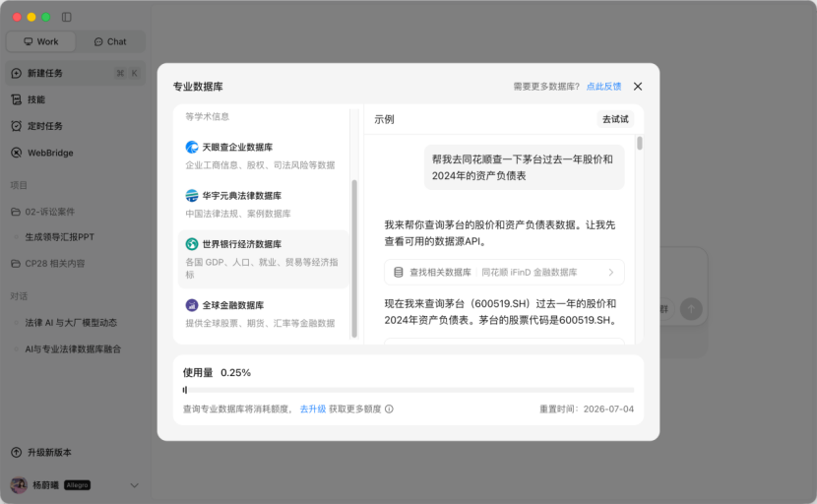Image resolution: width=817 pixels, height=504 pixels.
Task: Expand the user account chevron
Action: click(134, 485)
